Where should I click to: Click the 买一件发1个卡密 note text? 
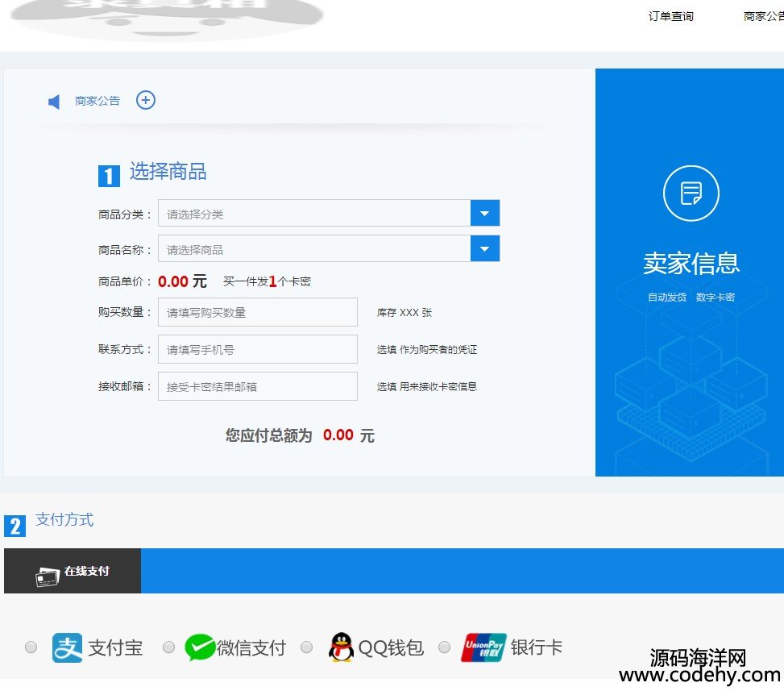[x=267, y=281]
